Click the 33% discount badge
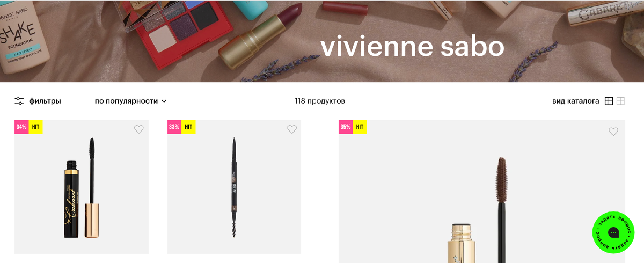This screenshot has width=644, height=263. point(174,127)
